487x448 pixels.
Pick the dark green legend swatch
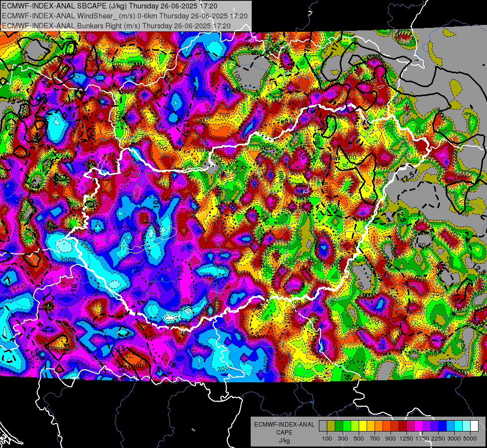click(x=339, y=426)
